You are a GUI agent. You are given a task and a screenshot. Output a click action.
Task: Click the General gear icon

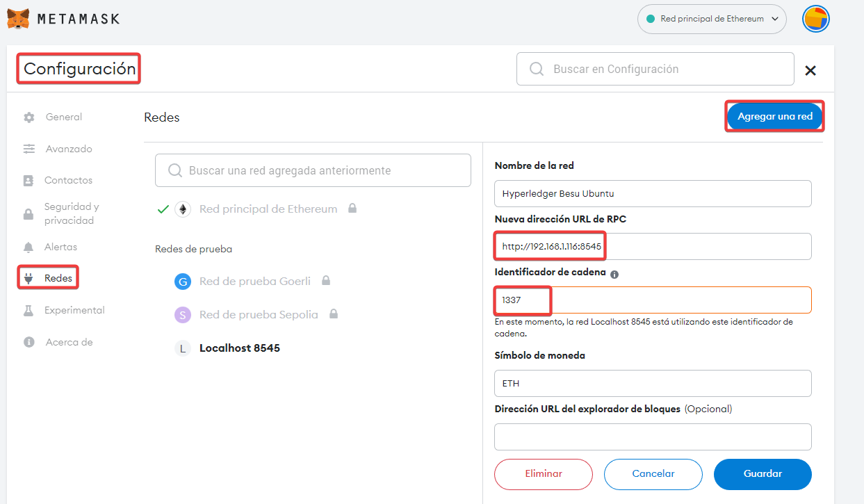click(x=28, y=117)
